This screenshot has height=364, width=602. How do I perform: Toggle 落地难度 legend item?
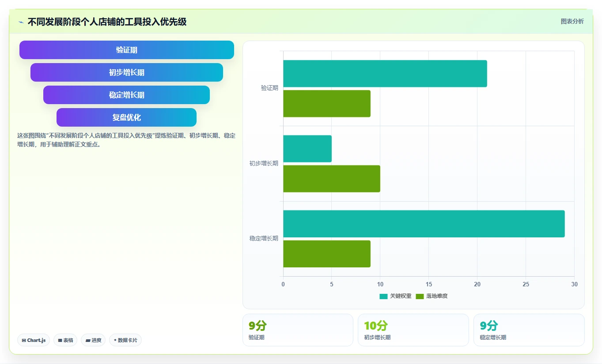point(432,296)
